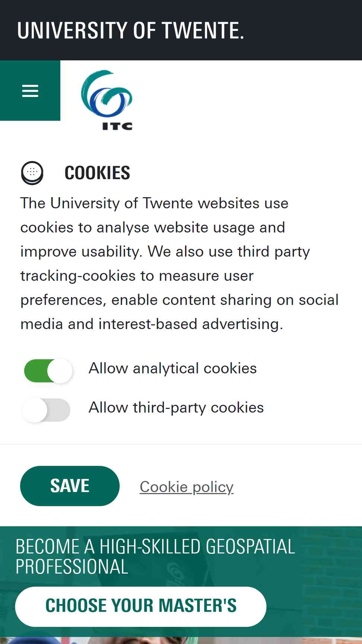The width and height of the screenshot is (362, 644).
Task: Disable the Allow analytical cookies switch
Action: (48, 371)
